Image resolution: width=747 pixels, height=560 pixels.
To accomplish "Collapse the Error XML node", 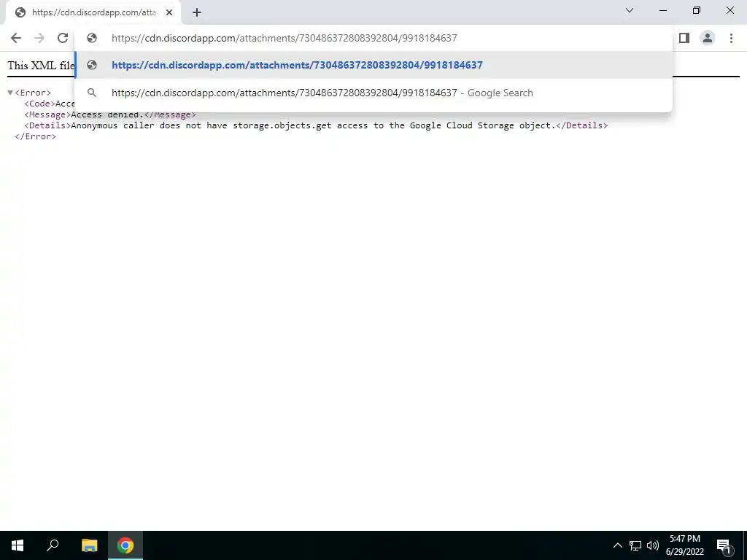I will pos(10,93).
